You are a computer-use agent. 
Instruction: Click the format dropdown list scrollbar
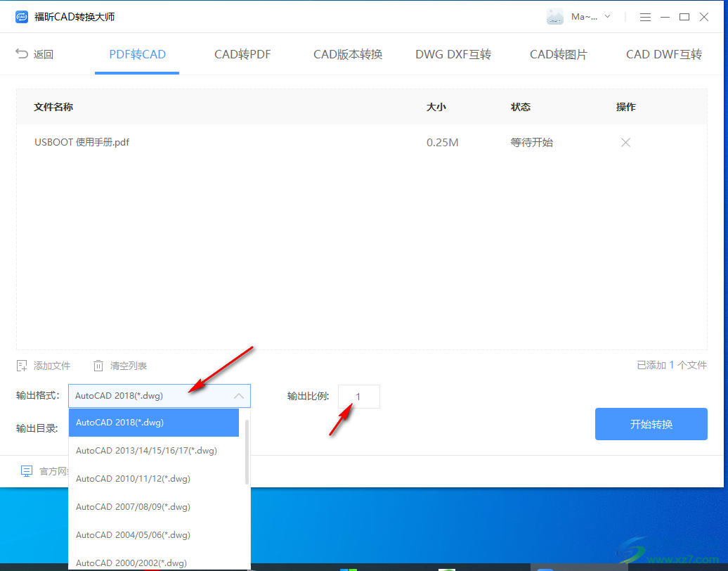pos(247,451)
